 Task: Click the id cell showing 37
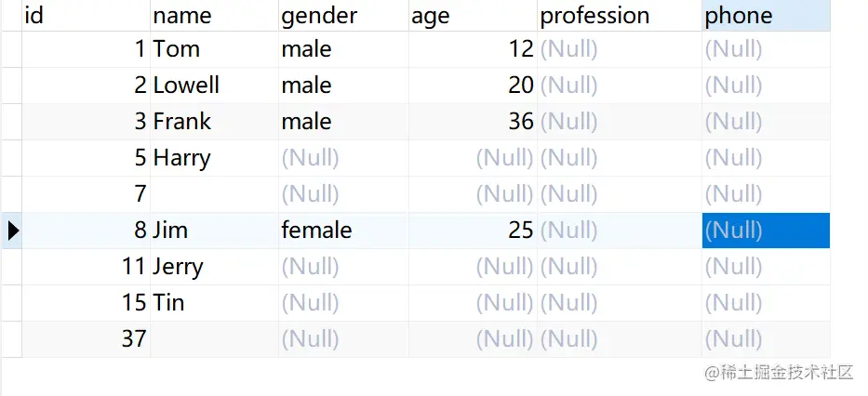click(x=85, y=339)
